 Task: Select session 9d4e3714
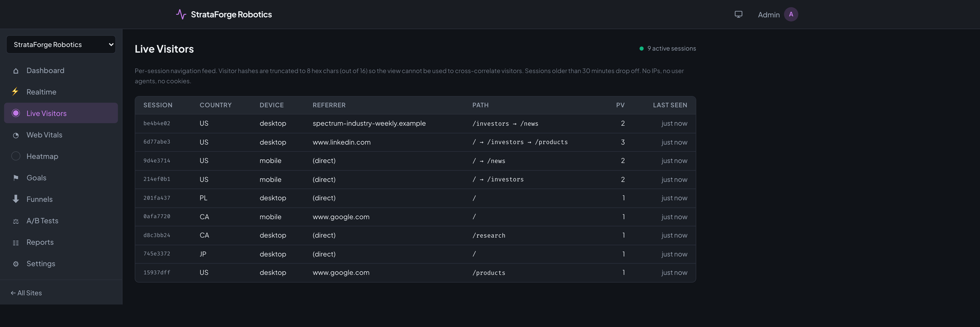click(157, 161)
